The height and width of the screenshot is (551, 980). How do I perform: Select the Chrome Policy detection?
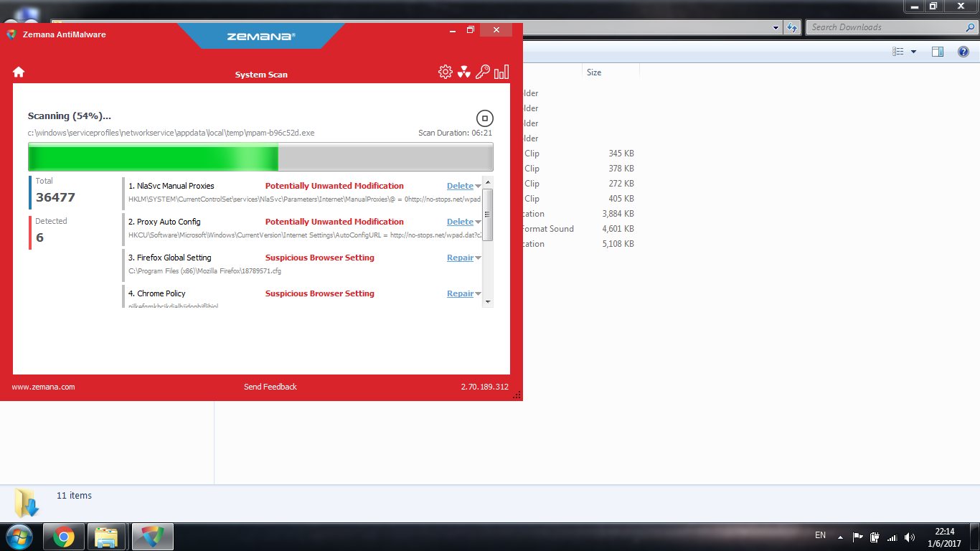[x=302, y=296]
